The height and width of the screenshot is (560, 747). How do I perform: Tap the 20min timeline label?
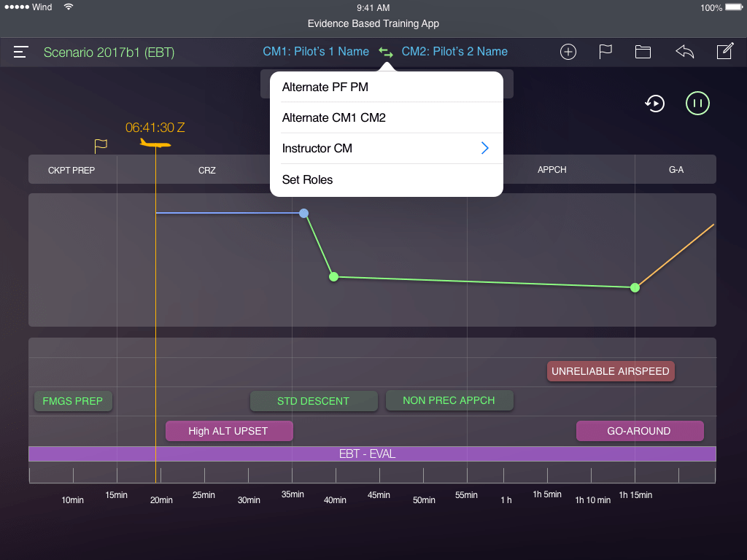tap(161, 500)
